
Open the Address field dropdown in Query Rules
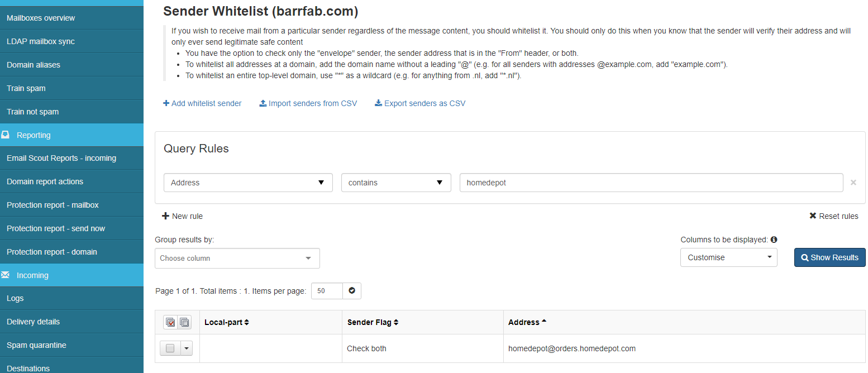248,183
